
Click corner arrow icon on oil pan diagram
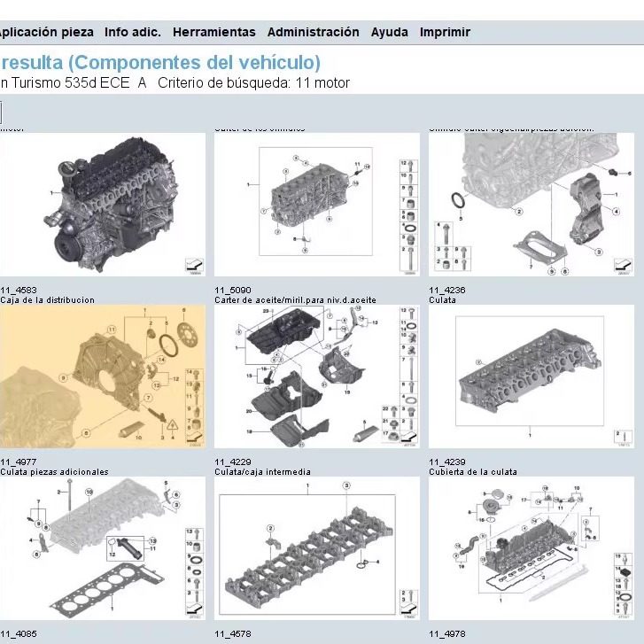pos(408,437)
